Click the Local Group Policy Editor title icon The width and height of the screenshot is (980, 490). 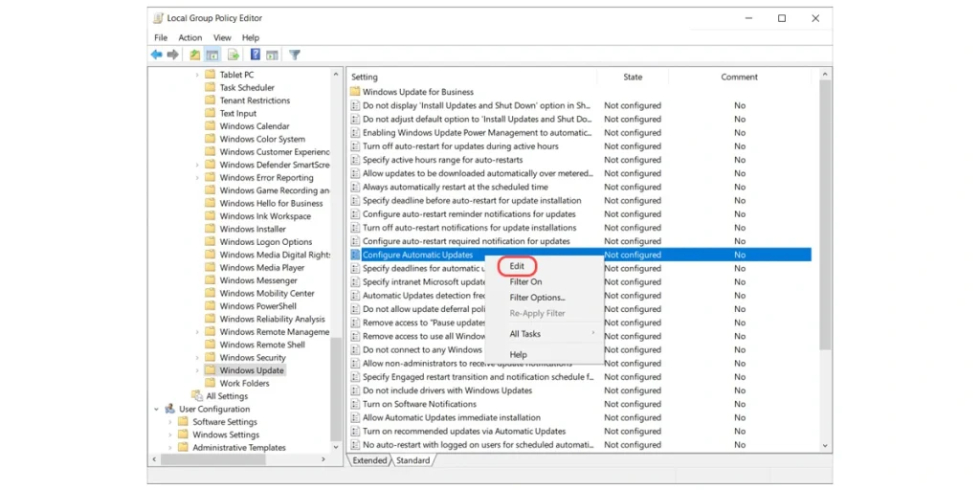point(158,18)
